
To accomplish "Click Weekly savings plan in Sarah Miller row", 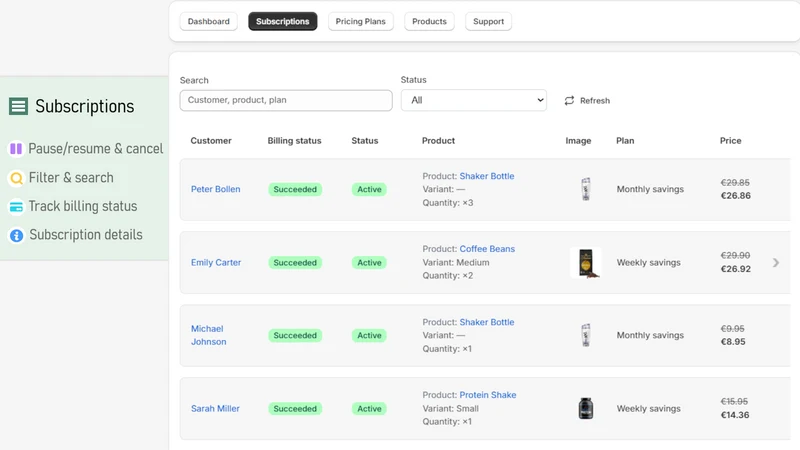I will click(x=648, y=409).
